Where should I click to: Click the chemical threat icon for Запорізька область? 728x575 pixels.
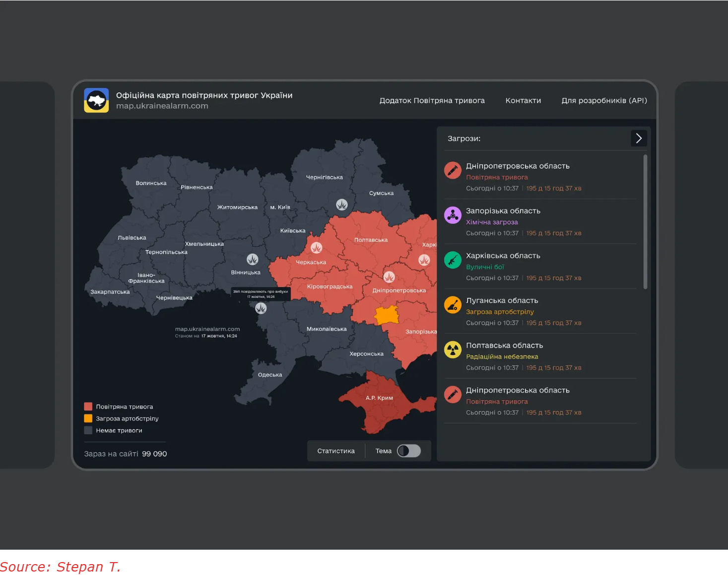coord(453,215)
